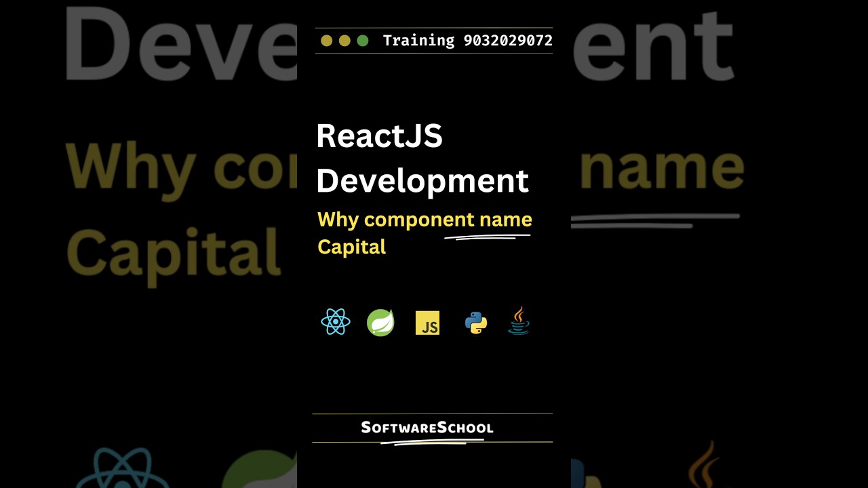This screenshot has width=868, height=488.
Task: Click the green Spring leaf logo
Action: [x=380, y=323]
